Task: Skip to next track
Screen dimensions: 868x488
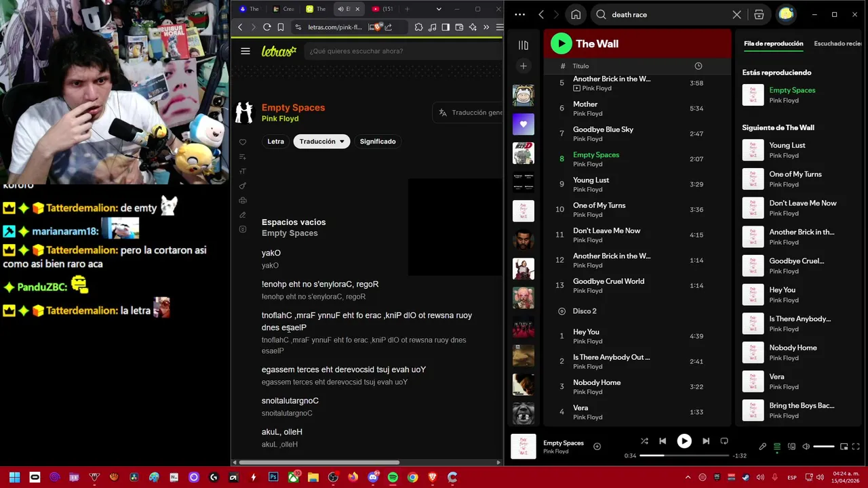Action: [x=705, y=441]
